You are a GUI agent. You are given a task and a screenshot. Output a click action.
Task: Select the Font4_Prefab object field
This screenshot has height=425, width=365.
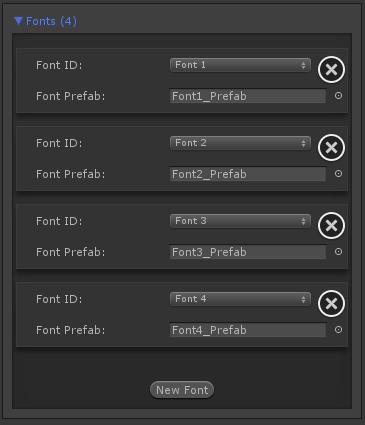(248, 330)
